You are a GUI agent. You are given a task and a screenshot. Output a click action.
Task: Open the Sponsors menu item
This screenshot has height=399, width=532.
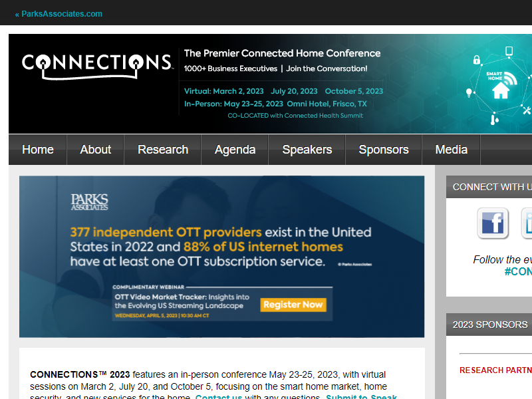(x=384, y=150)
